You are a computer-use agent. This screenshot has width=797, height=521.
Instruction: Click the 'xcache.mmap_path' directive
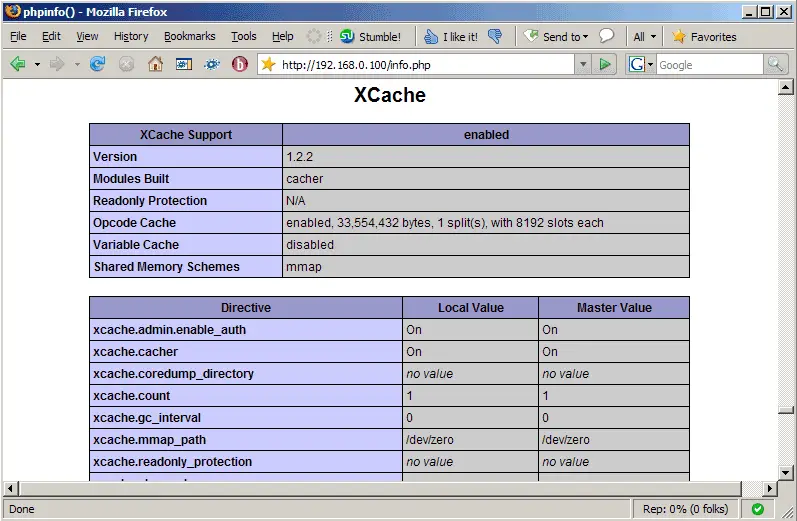149,440
